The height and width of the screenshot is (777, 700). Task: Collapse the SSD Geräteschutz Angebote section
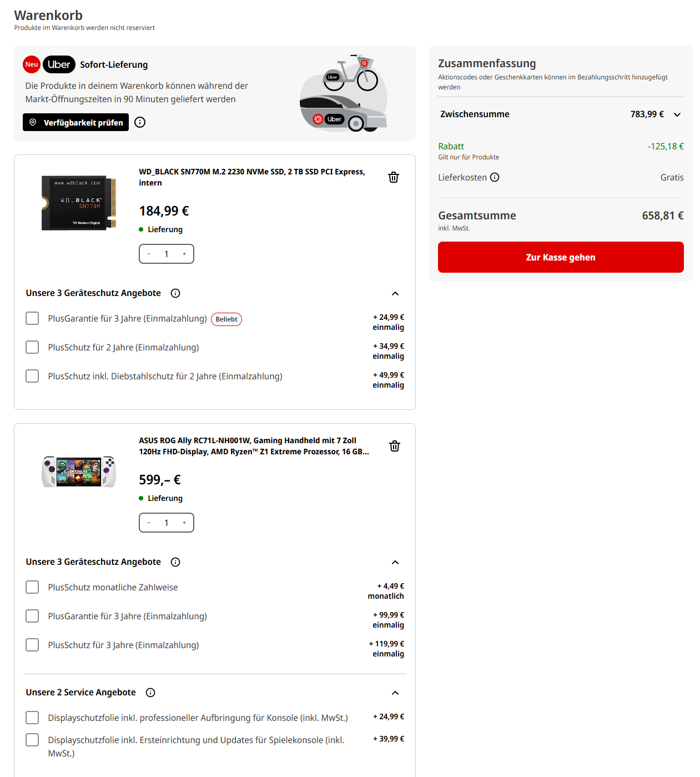coord(395,293)
